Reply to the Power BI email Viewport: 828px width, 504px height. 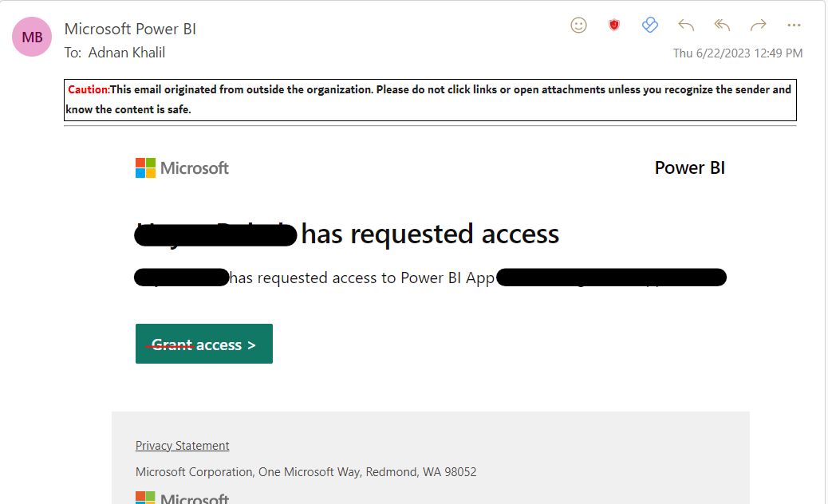click(x=686, y=26)
